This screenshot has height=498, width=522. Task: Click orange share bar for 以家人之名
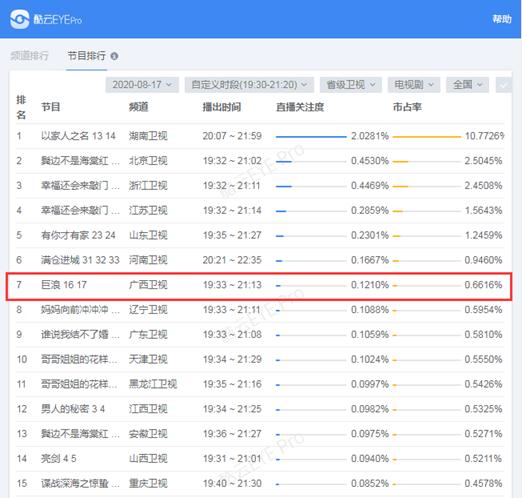[x=427, y=137]
